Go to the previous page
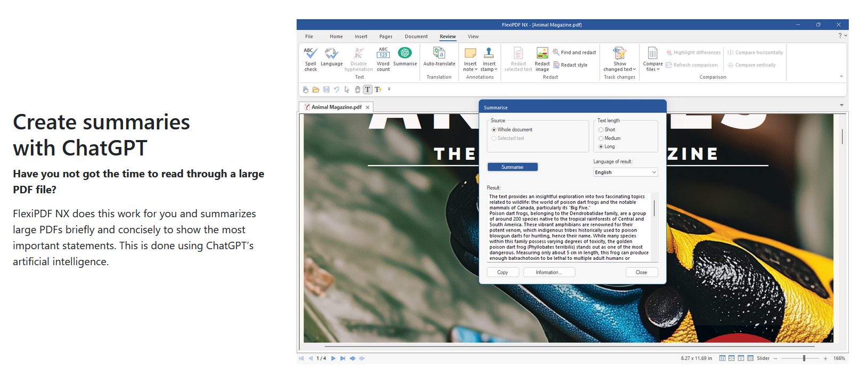 (x=310, y=358)
